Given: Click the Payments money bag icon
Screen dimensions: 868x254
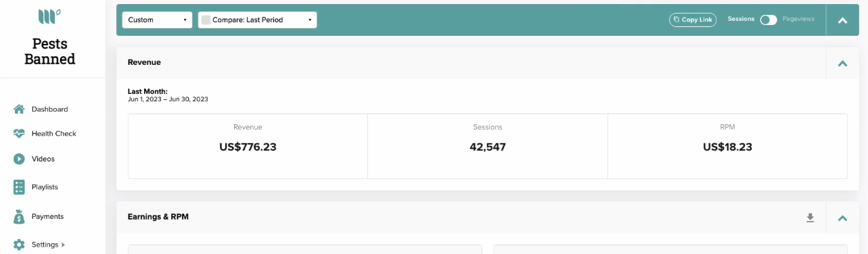Looking at the screenshot, I should [19, 216].
